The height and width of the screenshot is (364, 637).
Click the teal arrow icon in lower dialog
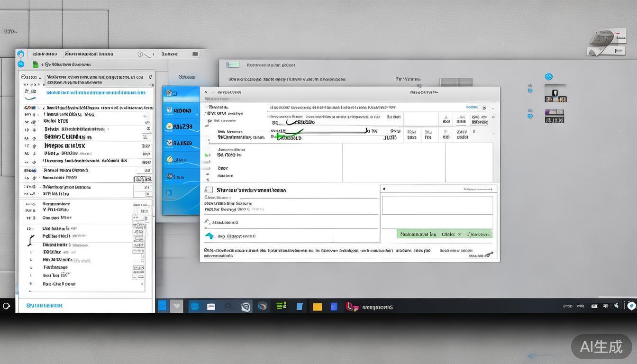(209, 236)
